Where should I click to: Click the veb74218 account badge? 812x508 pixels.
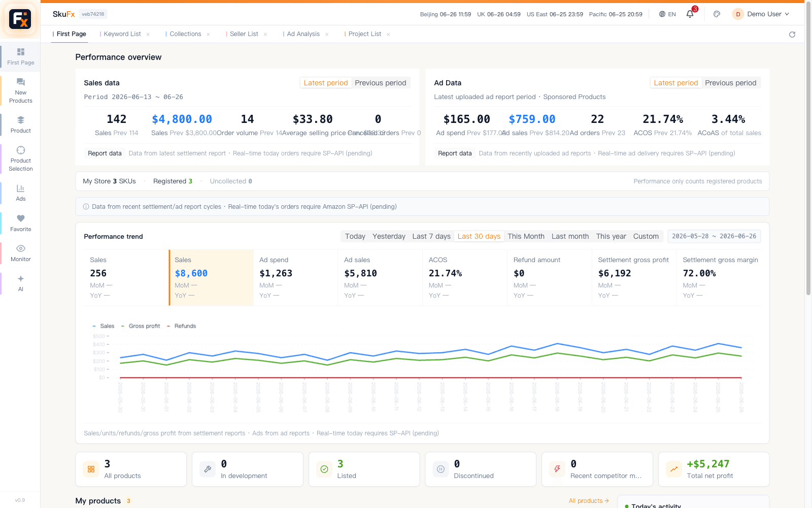93,14
